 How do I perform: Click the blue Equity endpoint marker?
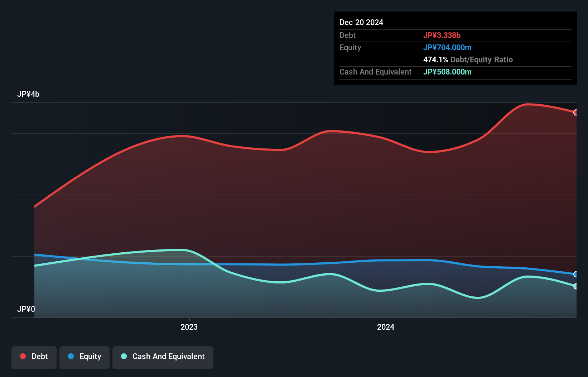click(x=576, y=274)
